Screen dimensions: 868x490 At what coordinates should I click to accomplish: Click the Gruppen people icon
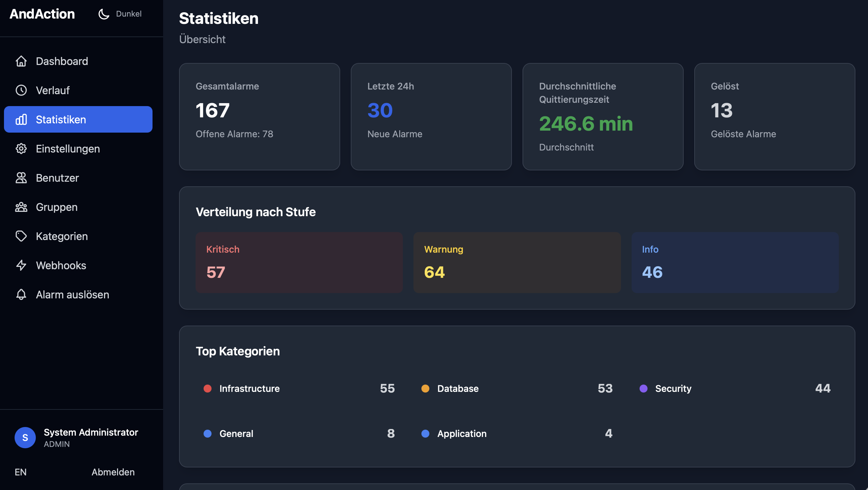point(21,207)
